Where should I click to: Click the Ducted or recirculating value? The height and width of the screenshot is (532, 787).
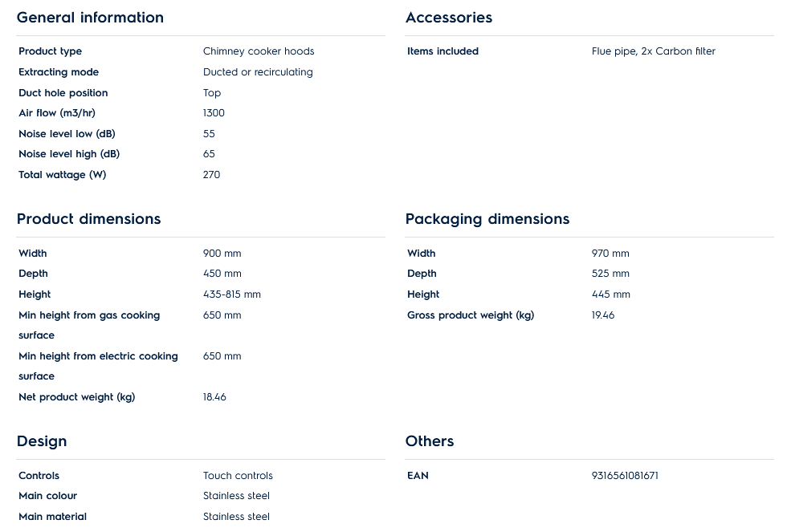tap(258, 72)
